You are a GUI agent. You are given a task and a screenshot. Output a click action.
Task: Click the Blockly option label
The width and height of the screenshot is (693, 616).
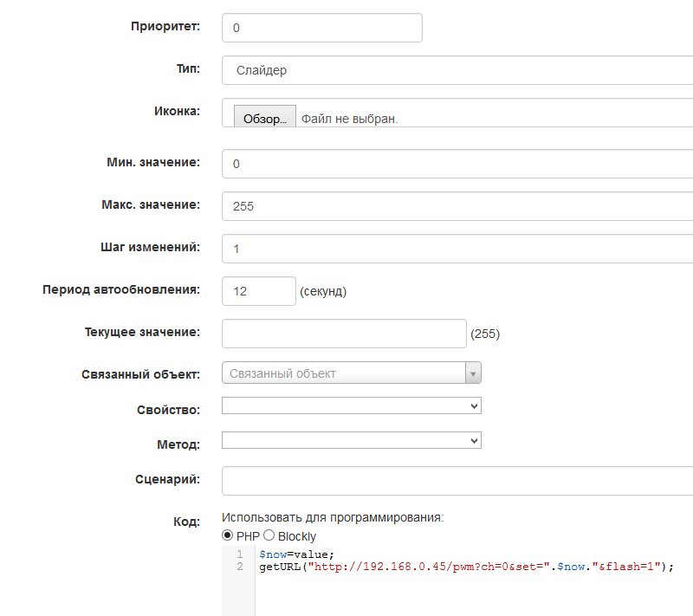(297, 536)
